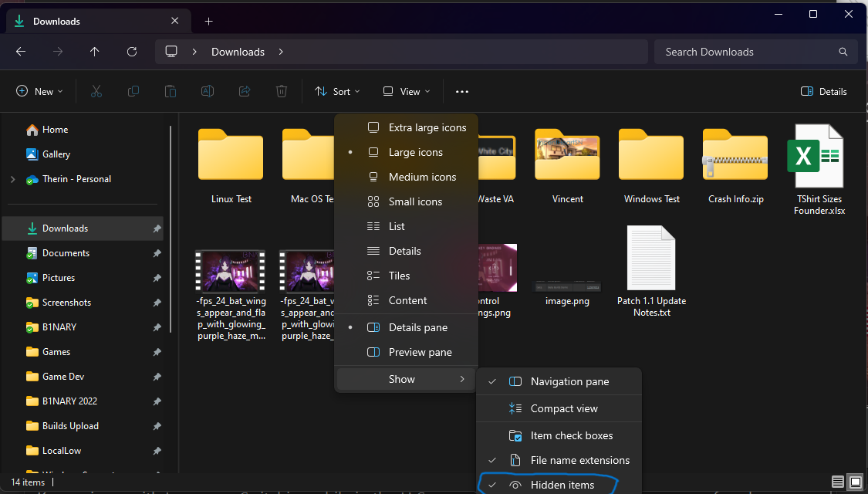868x494 pixels.
Task: Click the search magnifier icon
Action: point(843,52)
